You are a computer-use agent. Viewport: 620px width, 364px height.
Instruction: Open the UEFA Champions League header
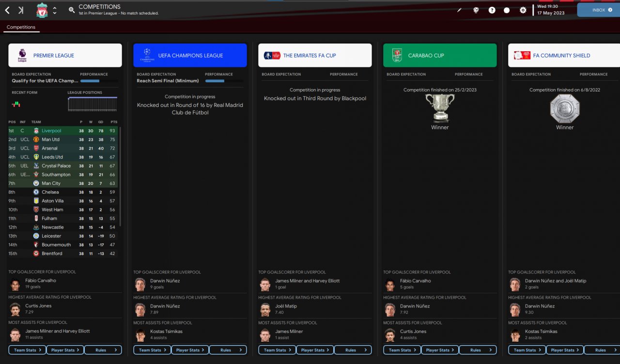tap(190, 55)
